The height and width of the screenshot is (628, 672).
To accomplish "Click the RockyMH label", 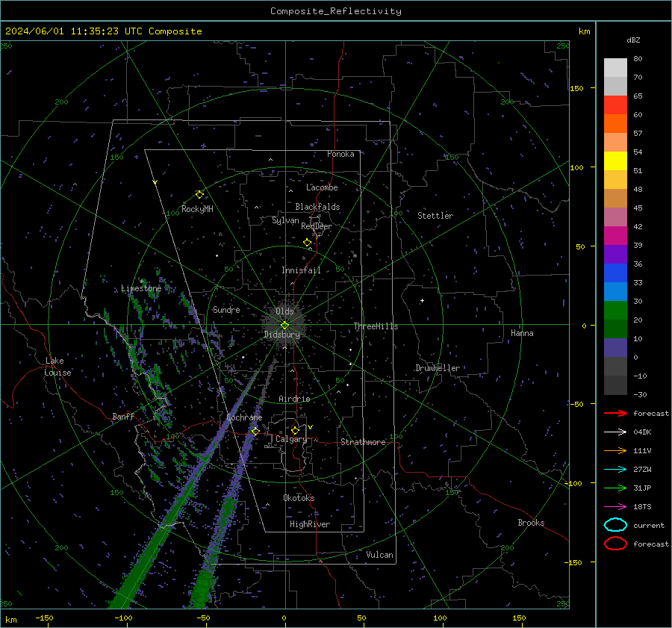I will pos(197,209).
